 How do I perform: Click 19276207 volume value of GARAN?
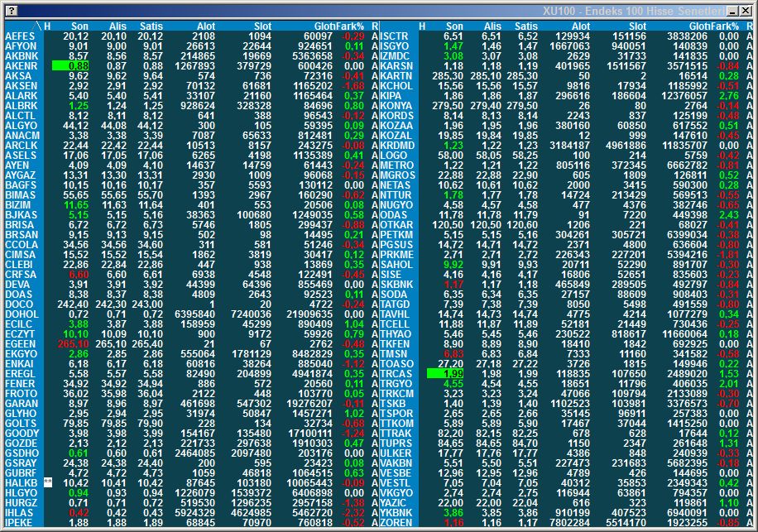click(x=309, y=404)
